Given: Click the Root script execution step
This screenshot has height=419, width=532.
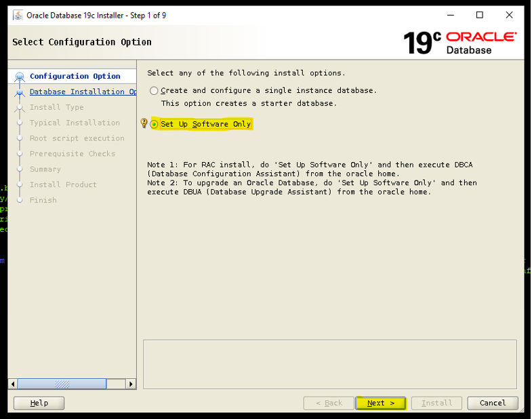Looking at the screenshot, I should pyautogui.click(x=77, y=138).
